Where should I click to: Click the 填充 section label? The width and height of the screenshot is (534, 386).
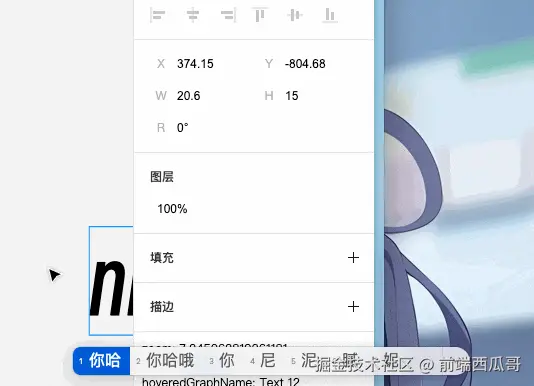point(162,258)
